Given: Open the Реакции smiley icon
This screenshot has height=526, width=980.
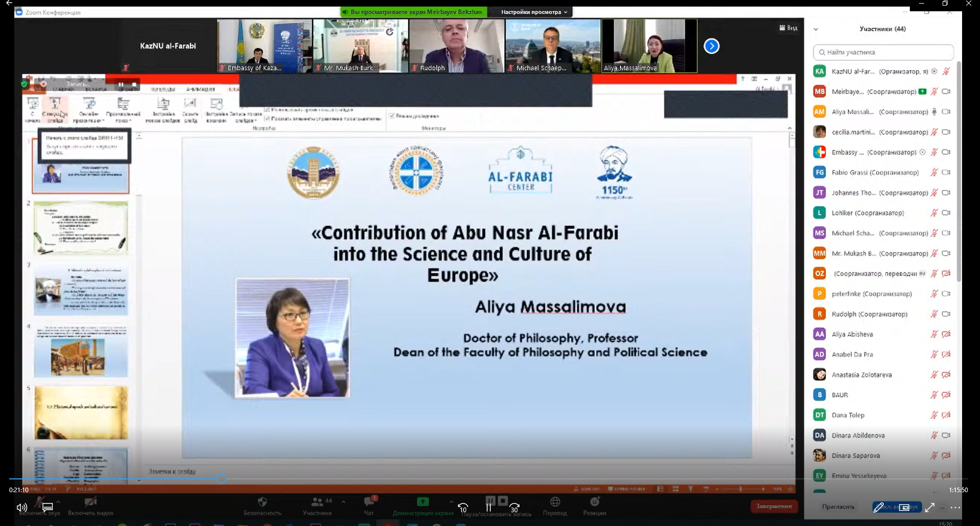Looking at the screenshot, I should 594,501.
